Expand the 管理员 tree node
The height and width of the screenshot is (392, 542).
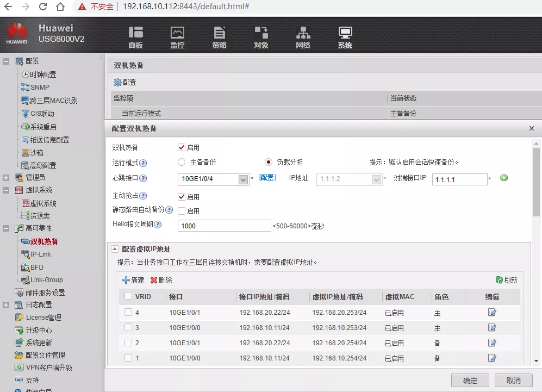tap(6, 177)
